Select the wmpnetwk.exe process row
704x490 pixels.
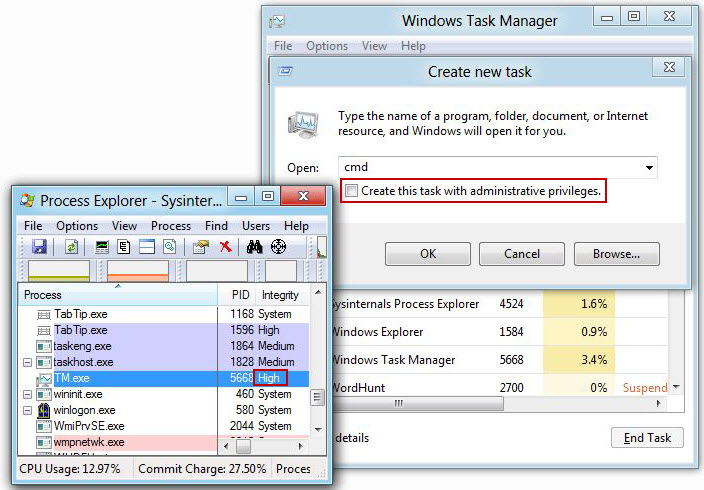coord(118,442)
